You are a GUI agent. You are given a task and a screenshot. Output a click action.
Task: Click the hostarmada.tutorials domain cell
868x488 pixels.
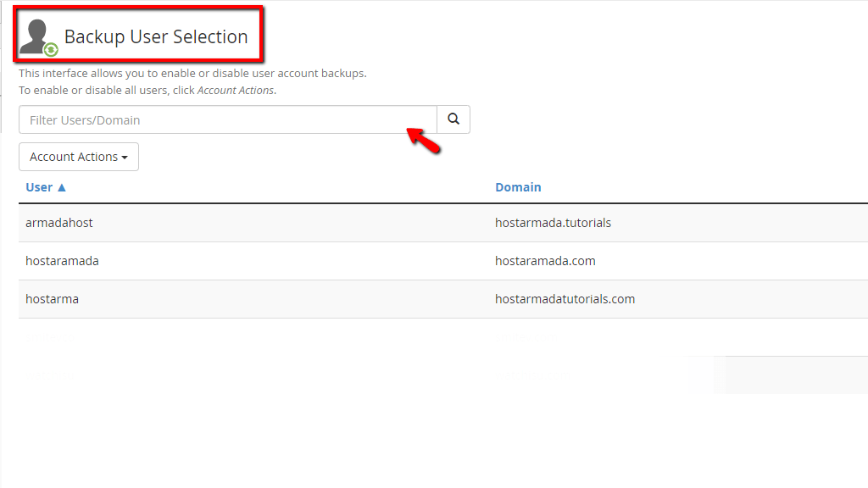pos(553,223)
